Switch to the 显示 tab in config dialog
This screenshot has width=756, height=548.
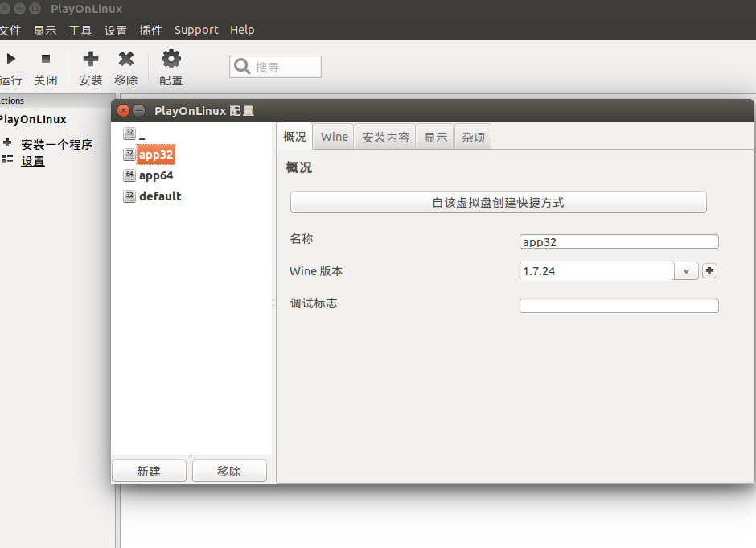(435, 137)
